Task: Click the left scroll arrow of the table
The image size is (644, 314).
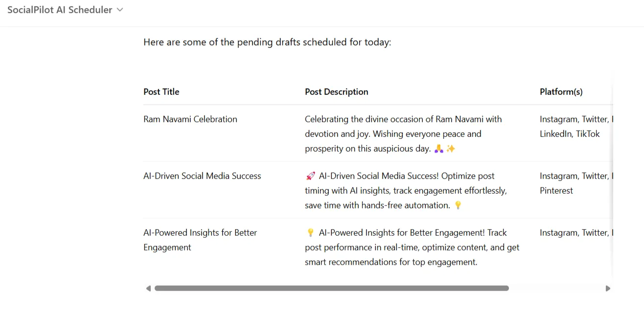Action: click(148, 289)
